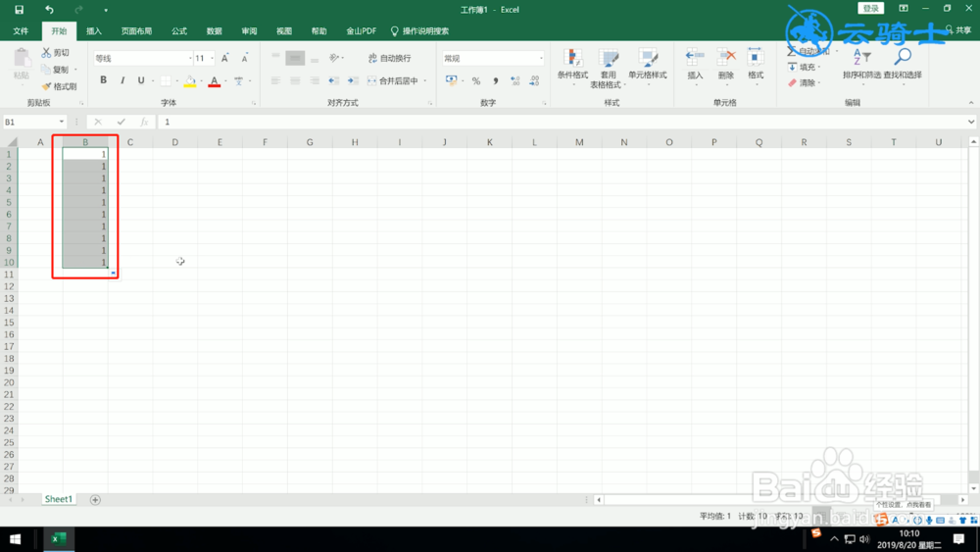Image resolution: width=980 pixels, height=552 pixels.
Task: Switch to the 审阅 tab
Action: pyautogui.click(x=249, y=30)
